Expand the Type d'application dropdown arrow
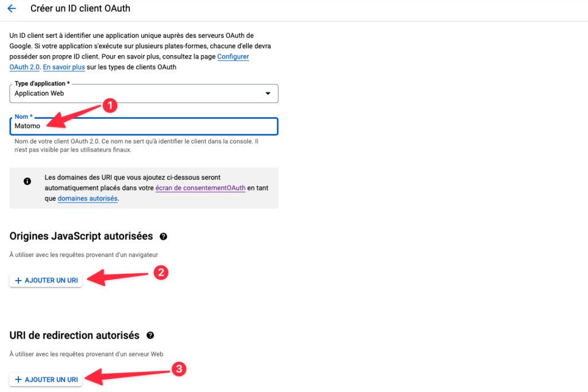 pos(267,94)
